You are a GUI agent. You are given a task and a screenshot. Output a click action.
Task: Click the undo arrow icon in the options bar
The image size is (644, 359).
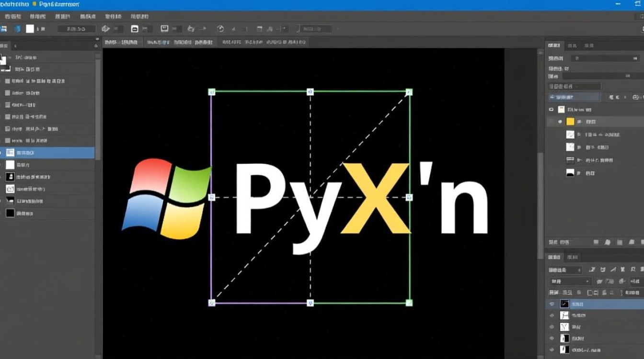[191, 28]
